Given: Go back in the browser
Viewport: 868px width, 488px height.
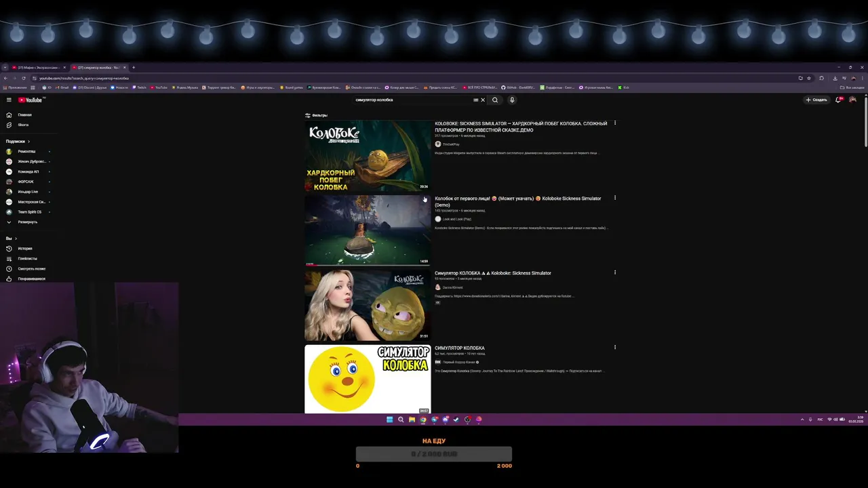Looking at the screenshot, I should pos(5,78).
